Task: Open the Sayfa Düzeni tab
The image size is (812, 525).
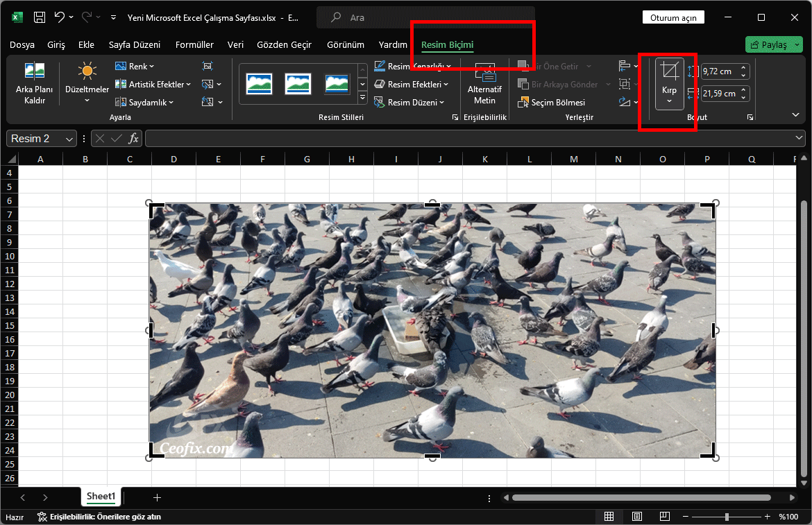Action: (134, 45)
